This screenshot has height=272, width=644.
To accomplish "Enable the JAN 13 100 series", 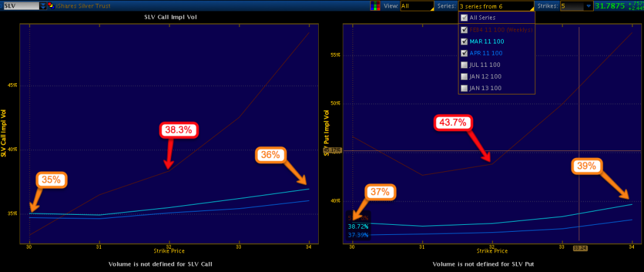I will coord(464,88).
